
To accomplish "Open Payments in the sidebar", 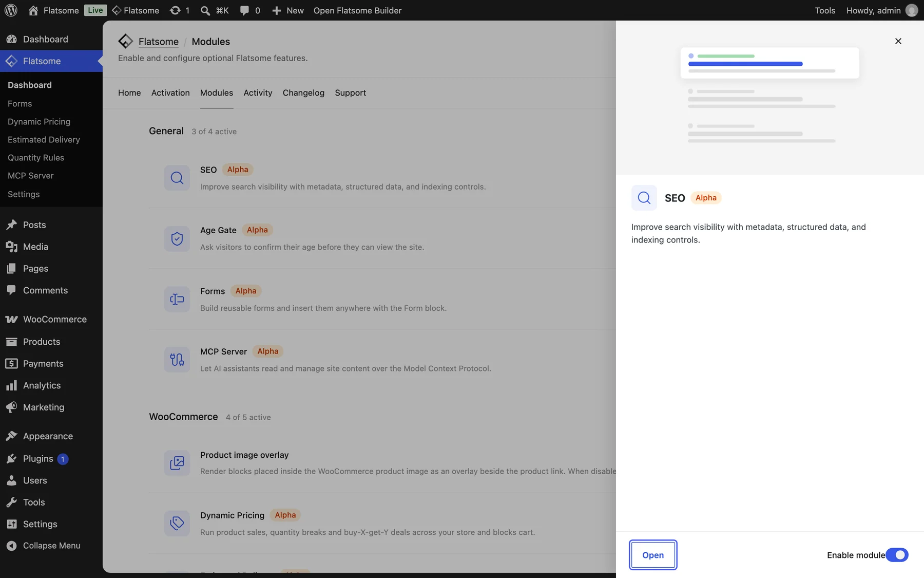I will [51, 363].
